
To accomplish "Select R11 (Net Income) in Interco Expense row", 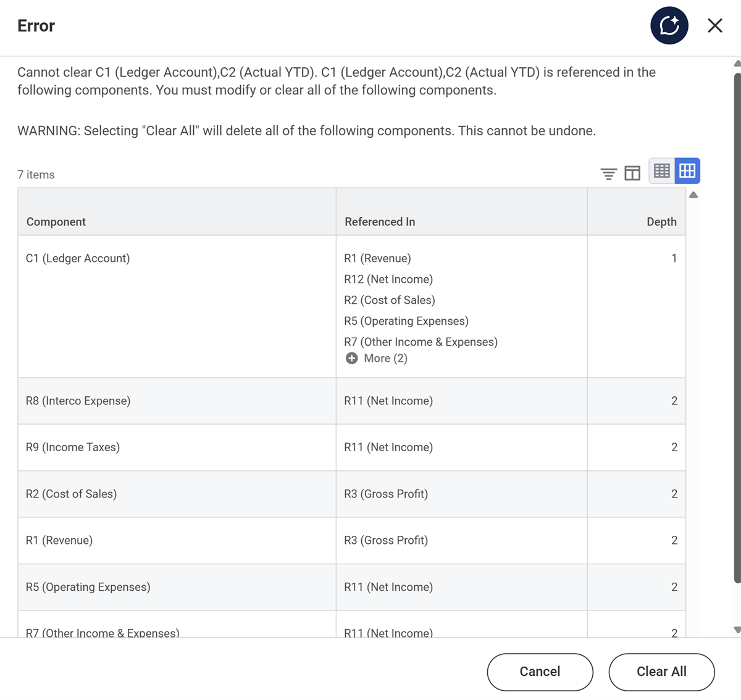I will pyautogui.click(x=388, y=401).
